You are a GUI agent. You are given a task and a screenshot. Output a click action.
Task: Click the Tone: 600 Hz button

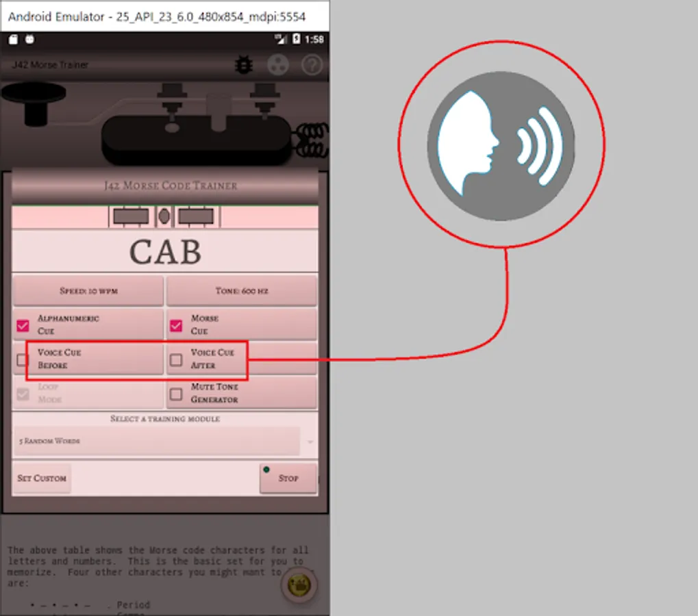click(x=242, y=291)
